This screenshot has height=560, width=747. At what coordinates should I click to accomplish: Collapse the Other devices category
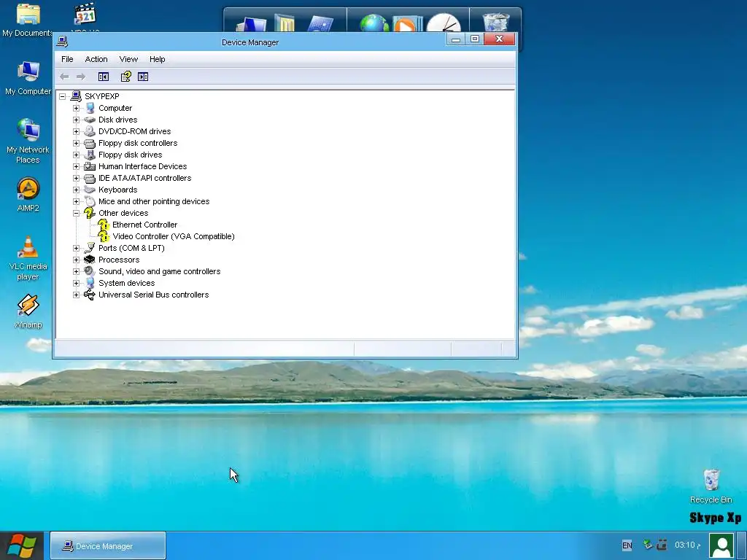click(76, 214)
